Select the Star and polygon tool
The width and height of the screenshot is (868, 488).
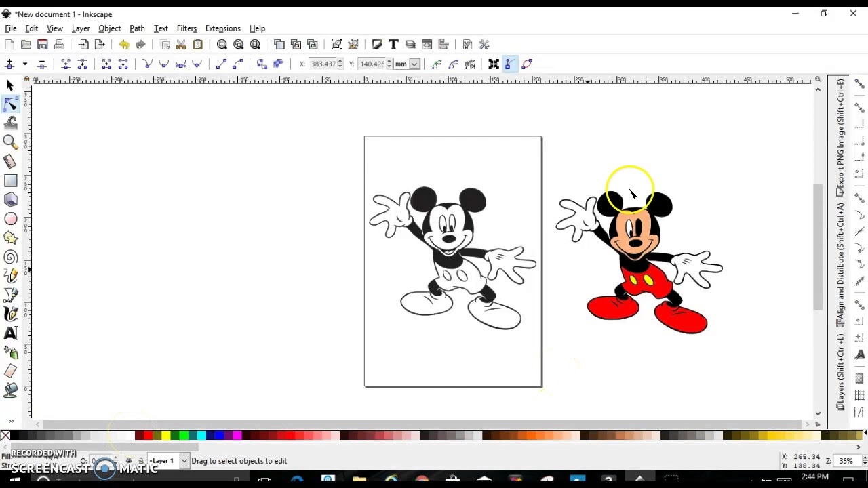tap(10, 238)
